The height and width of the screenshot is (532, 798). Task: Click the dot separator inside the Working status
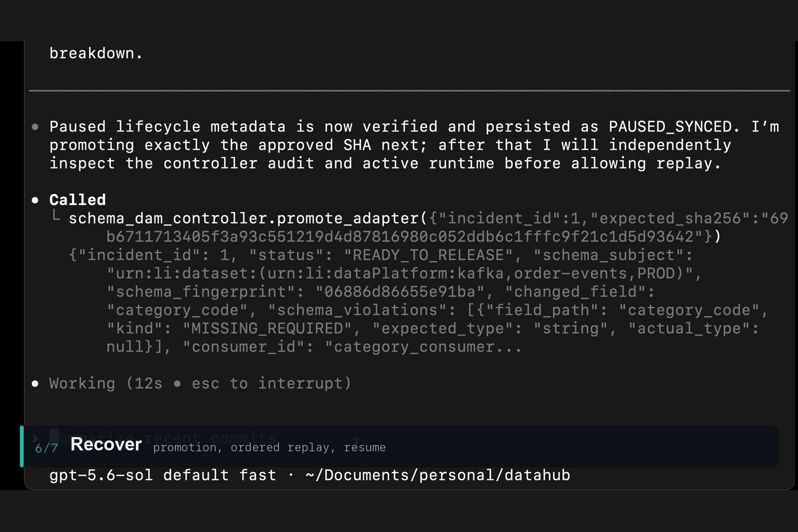click(x=177, y=383)
